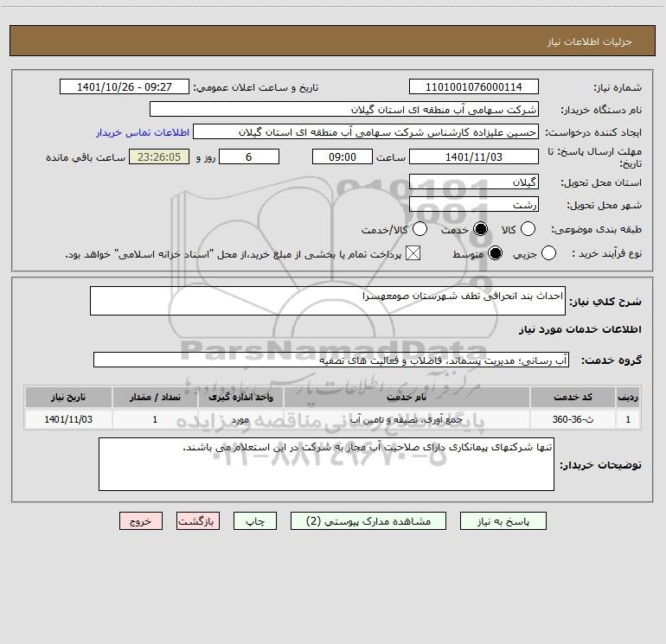
Task: Select the کالا radio button
Action: point(528,229)
